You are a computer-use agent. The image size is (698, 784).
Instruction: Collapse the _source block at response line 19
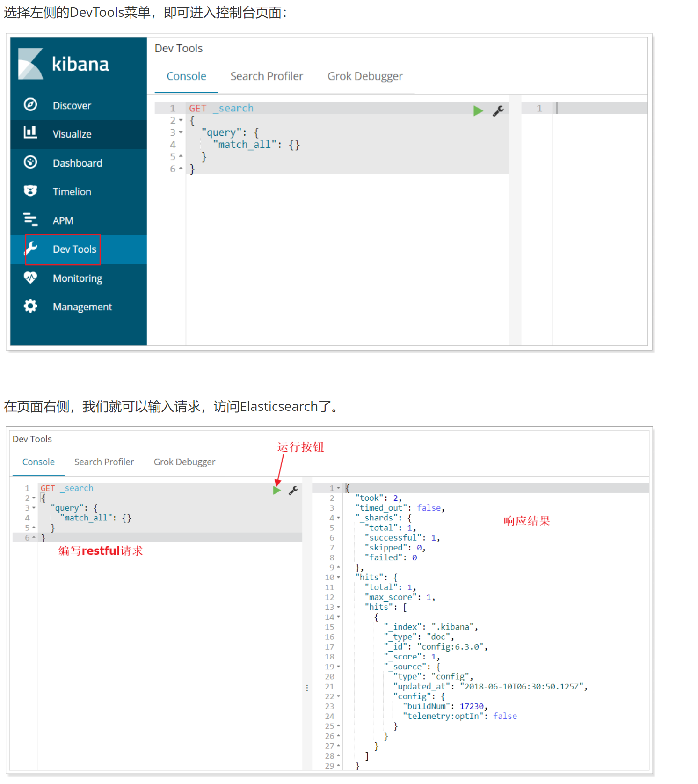coord(338,667)
